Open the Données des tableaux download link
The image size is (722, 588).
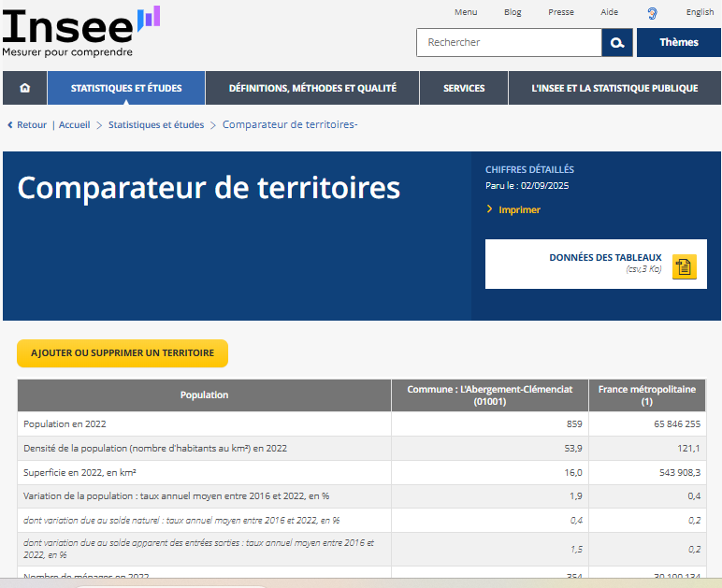click(x=605, y=258)
